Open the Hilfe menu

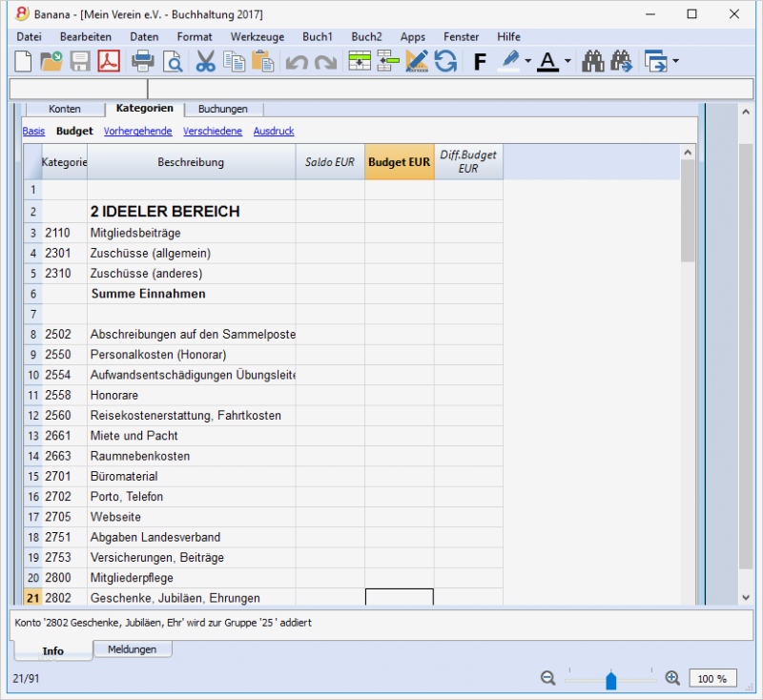point(508,37)
